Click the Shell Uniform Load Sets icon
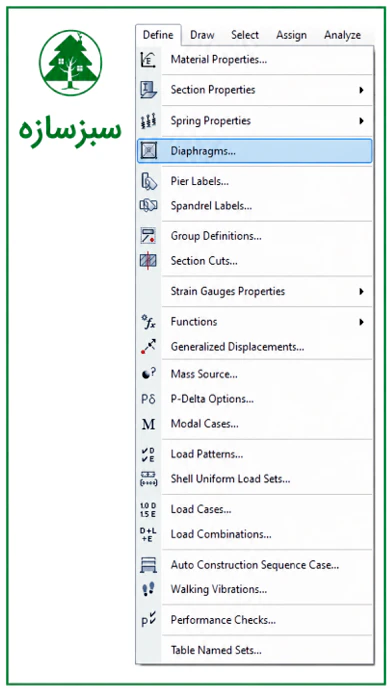 pos(148,479)
